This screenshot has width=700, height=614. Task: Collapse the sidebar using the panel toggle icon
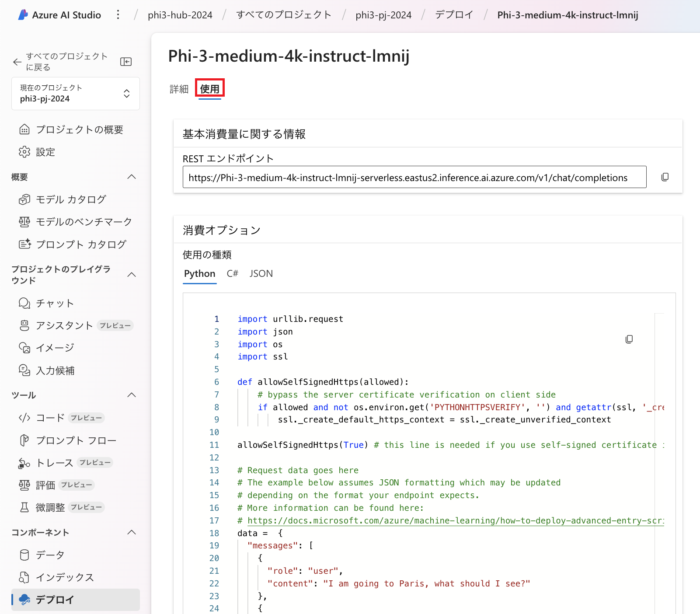(x=126, y=62)
